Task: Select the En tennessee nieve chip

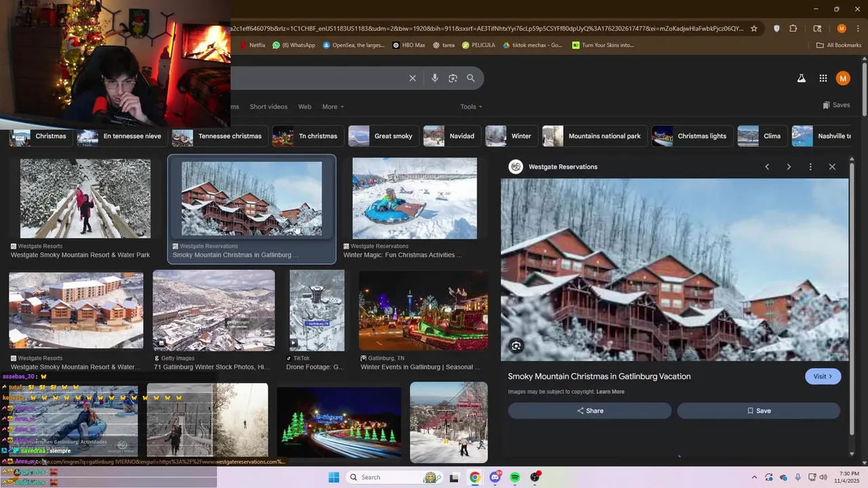Action: 121,136
